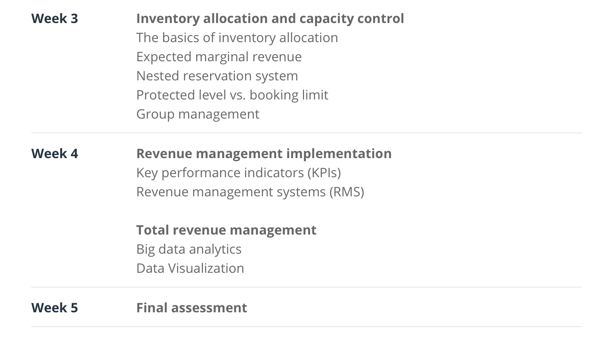Click the Group management topic
Image resolution: width=595 pixels, height=364 pixels.
pos(197,114)
